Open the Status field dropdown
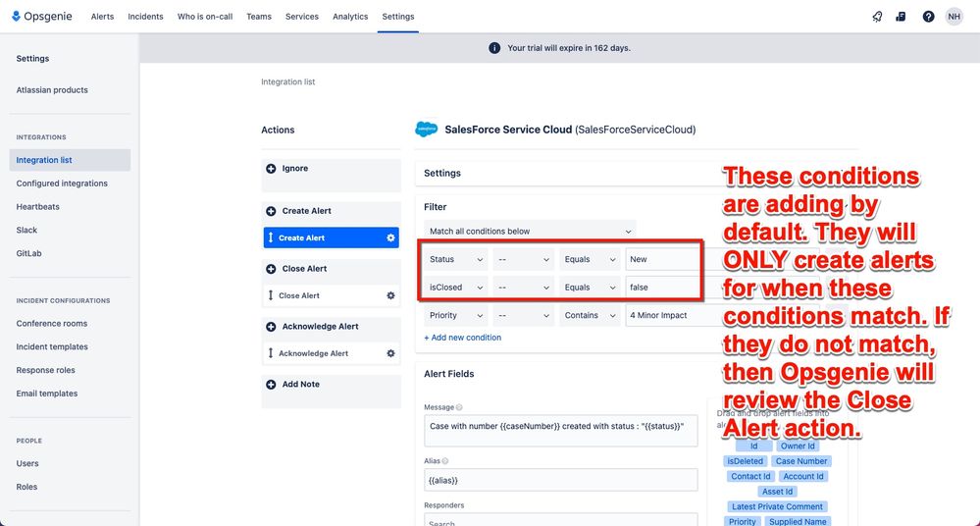The width and height of the screenshot is (980, 526). [x=456, y=259]
